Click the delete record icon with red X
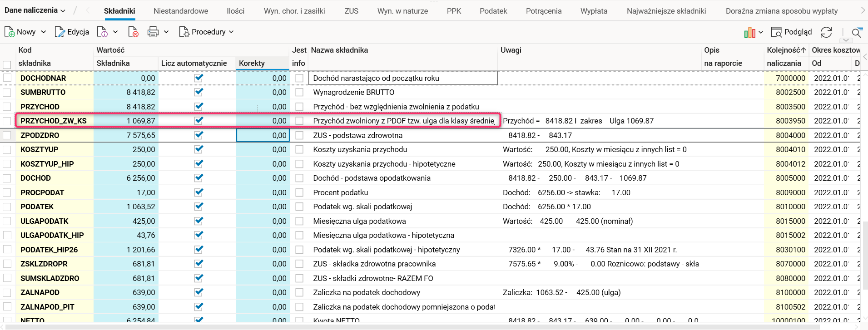The image size is (868, 330). point(133,32)
